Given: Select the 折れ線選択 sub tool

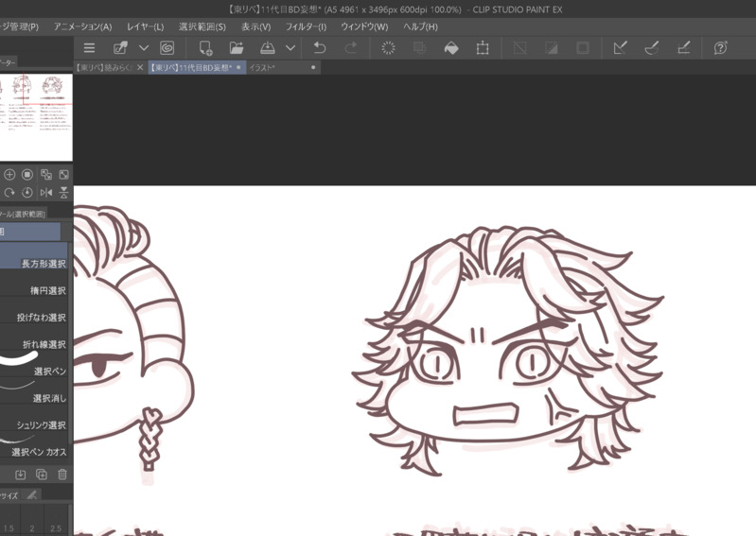Looking at the screenshot, I should pyautogui.click(x=34, y=337).
